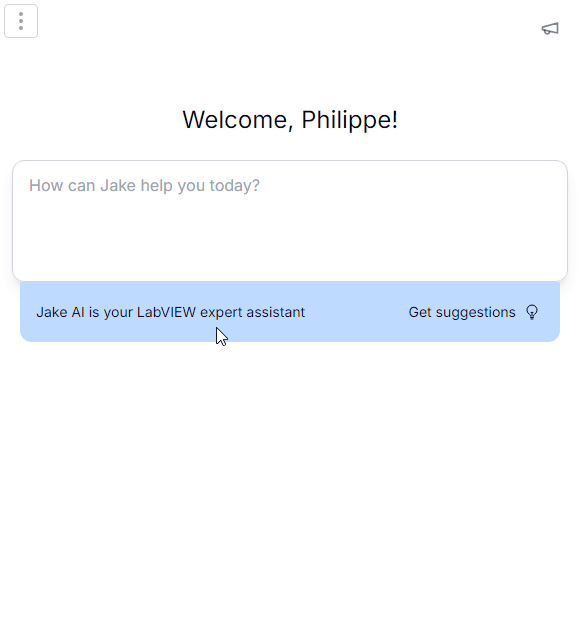Open the menu from vertical dots button
The image size is (580, 635).
tap(21, 21)
